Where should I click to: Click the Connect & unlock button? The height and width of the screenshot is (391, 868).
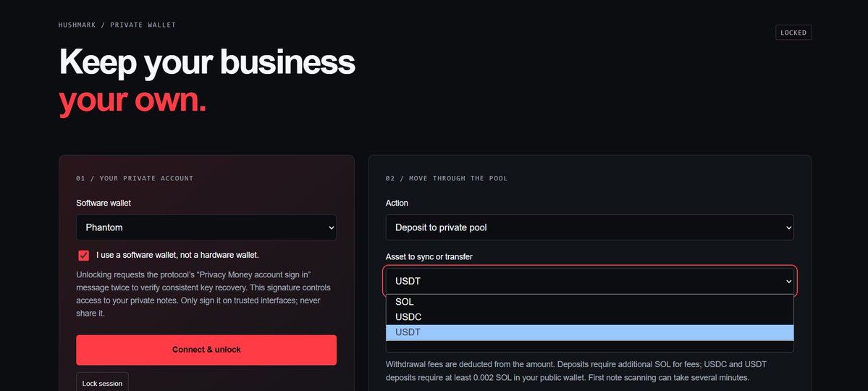pyautogui.click(x=206, y=350)
